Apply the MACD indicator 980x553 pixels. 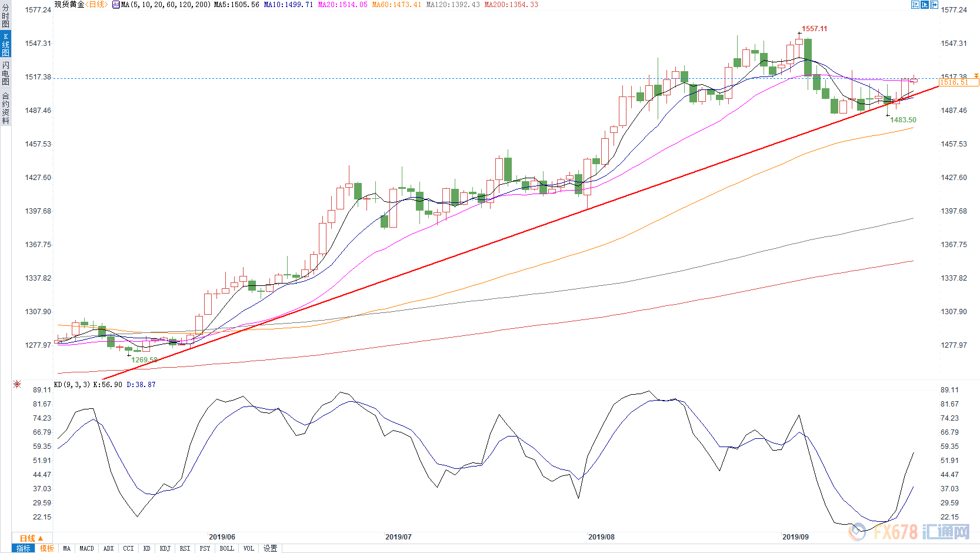pos(87,548)
